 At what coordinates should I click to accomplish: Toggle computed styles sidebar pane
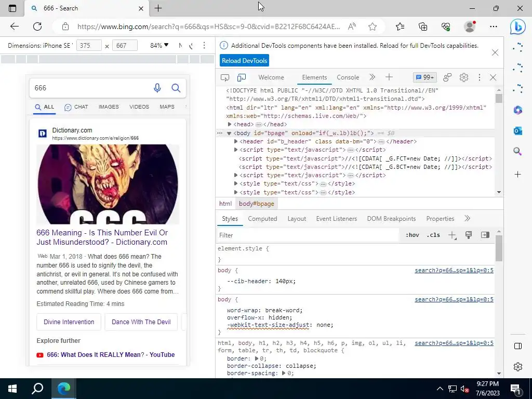(485, 235)
